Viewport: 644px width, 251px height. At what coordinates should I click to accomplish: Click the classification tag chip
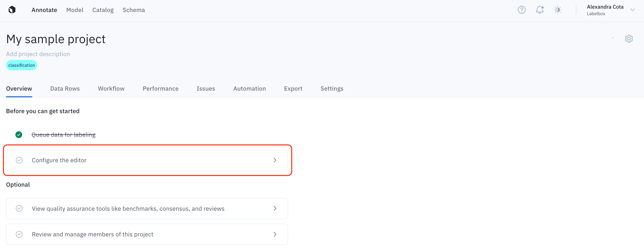(22, 65)
